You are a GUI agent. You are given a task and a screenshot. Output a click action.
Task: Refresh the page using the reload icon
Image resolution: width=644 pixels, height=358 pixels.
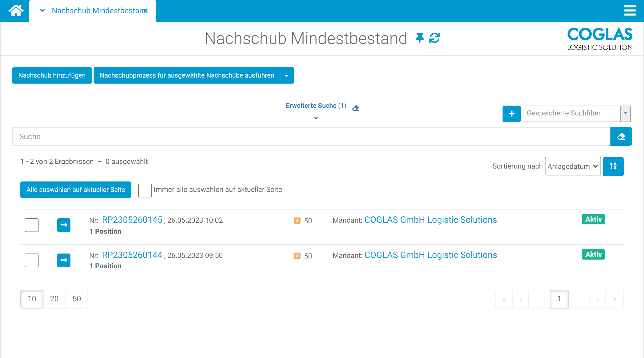coord(434,38)
